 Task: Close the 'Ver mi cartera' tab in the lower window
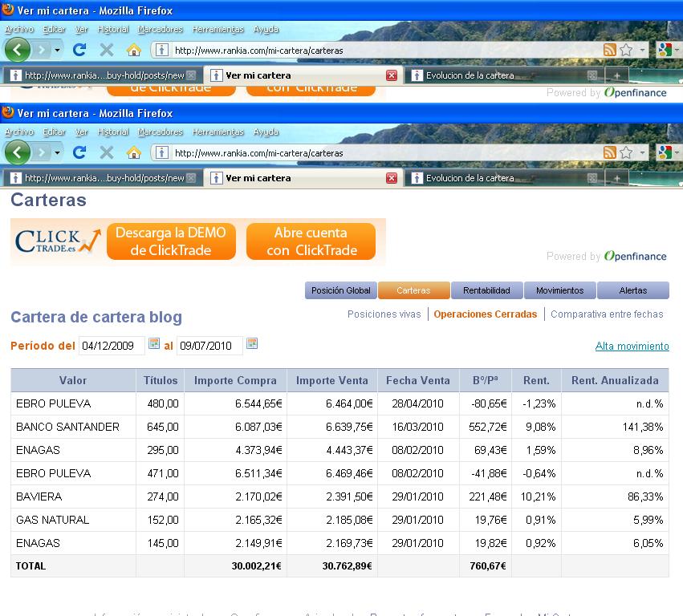[x=392, y=178]
